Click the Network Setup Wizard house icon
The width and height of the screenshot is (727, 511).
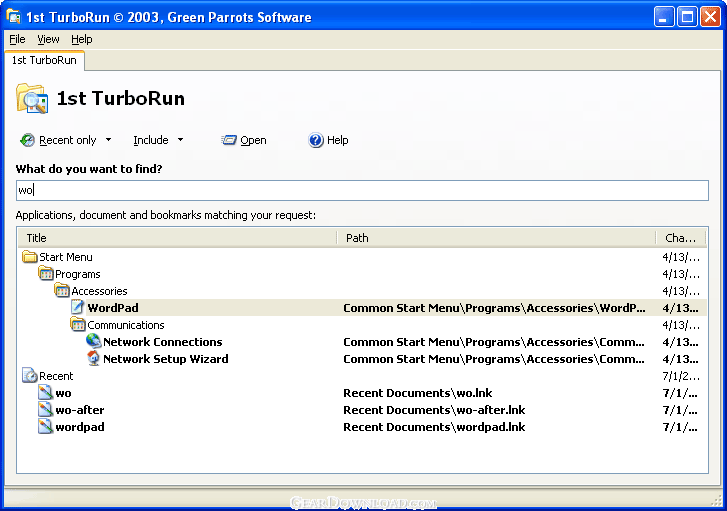[94, 358]
